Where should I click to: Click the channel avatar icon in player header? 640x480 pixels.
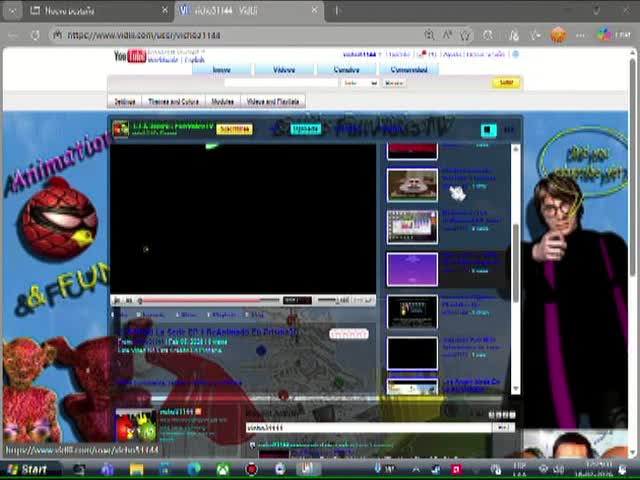click(121, 129)
